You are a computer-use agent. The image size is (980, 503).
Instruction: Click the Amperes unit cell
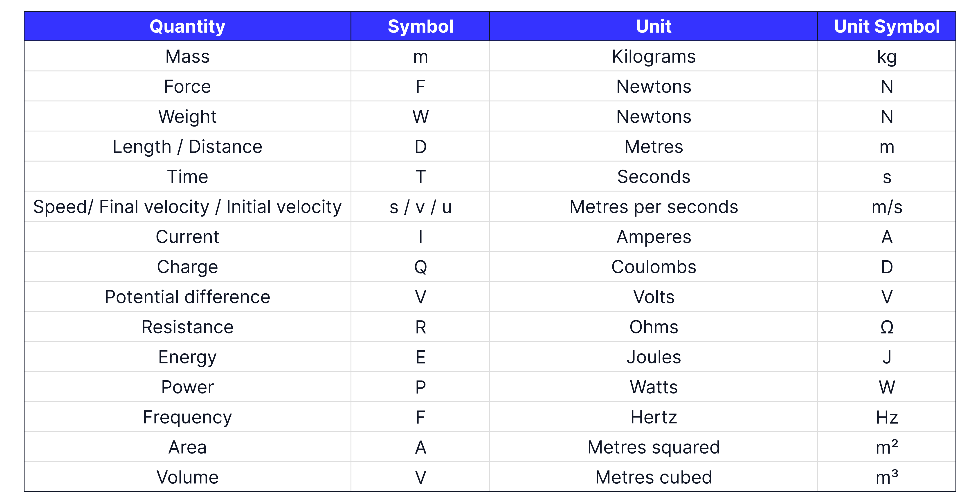[654, 237]
